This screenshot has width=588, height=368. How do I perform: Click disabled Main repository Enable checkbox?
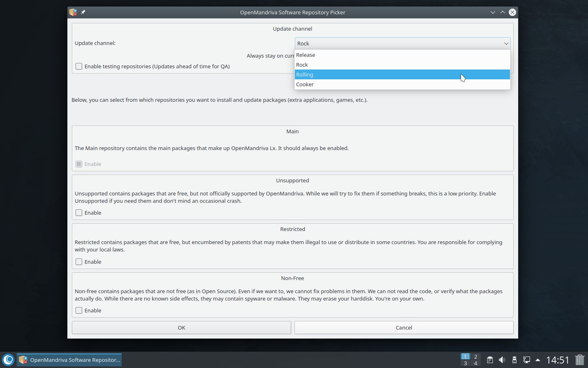[79, 164]
